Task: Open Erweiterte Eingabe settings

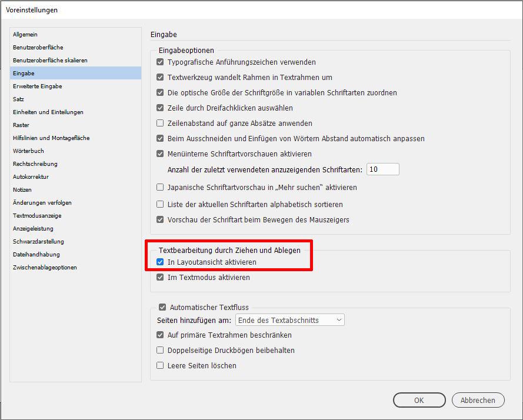Action: tap(37, 86)
